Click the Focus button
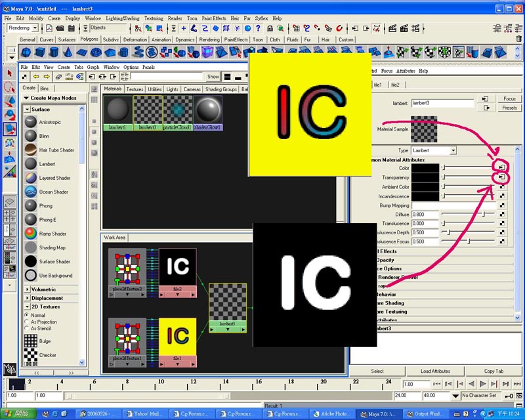Image resolution: width=525 pixels, height=420 pixels. (509, 99)
